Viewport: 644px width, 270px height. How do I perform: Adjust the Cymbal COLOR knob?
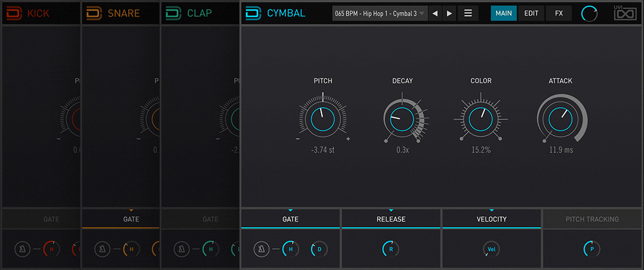click(x=481, y=119)
